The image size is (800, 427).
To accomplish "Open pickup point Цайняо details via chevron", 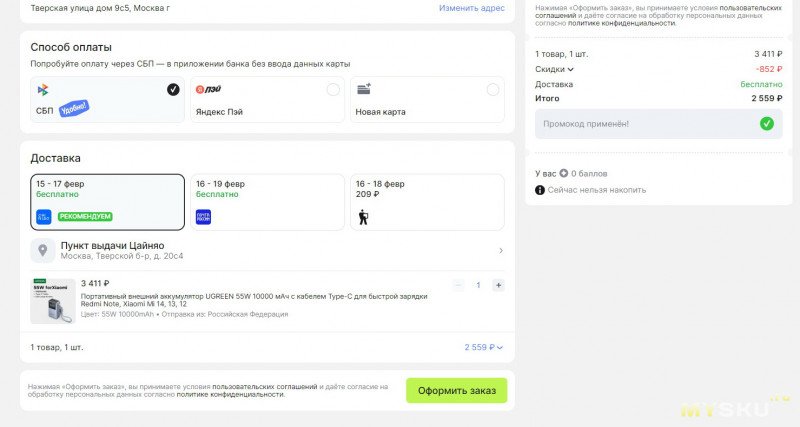I will pos(500,250).
